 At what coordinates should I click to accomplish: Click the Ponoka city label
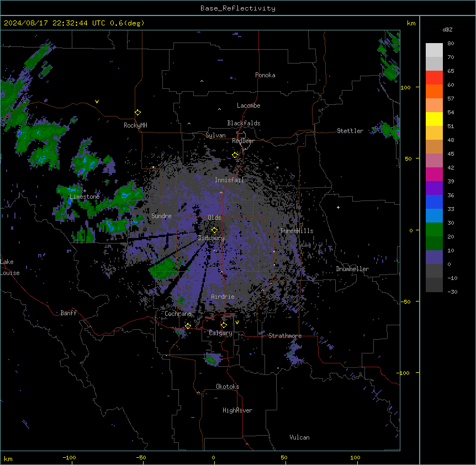coord(265,75)
